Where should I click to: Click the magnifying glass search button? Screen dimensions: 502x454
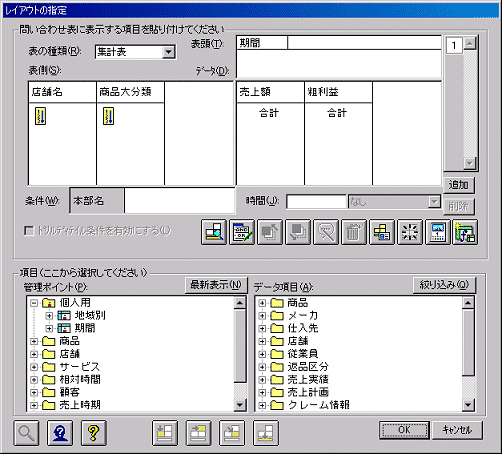click(x=26, y=433)
